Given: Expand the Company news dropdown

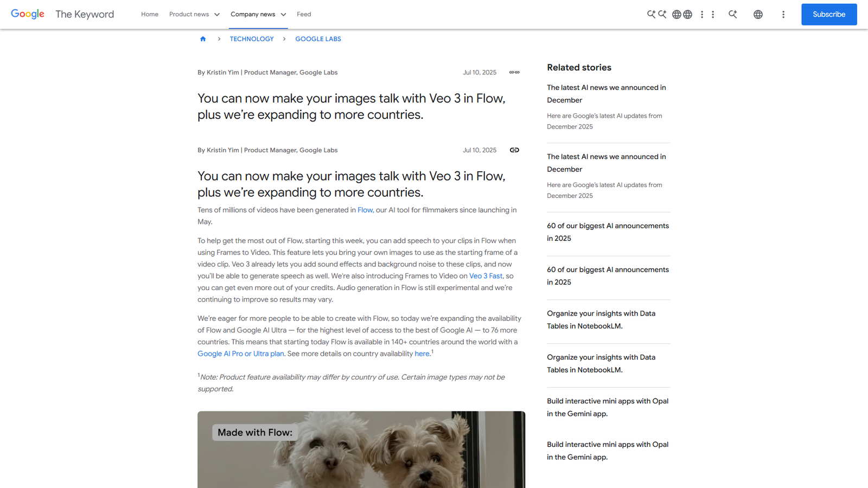Looking at the screenshot, I should (258, 14).
